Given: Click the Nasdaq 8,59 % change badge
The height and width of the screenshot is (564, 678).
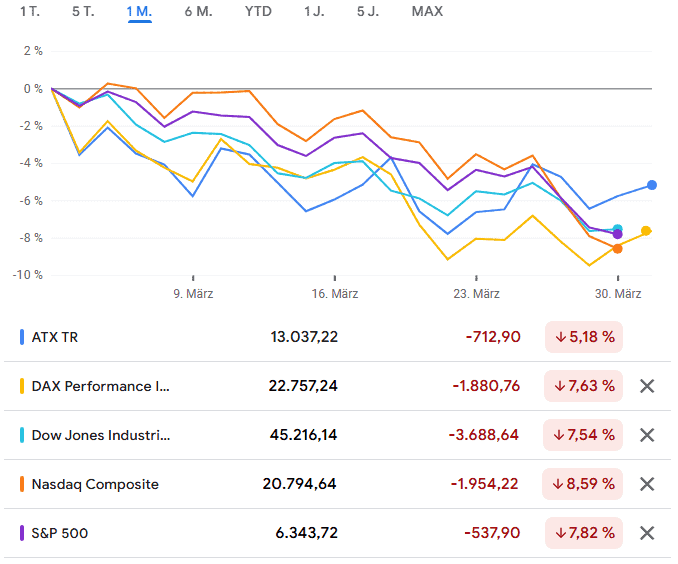Looking at the screenshot, I should pyautogui.click(x=583, y=484).
